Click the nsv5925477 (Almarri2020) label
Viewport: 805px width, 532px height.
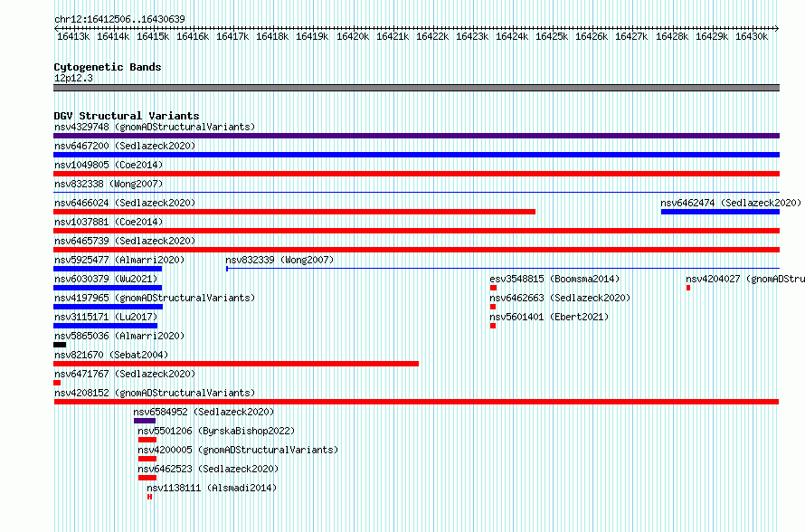click(119, 260)
